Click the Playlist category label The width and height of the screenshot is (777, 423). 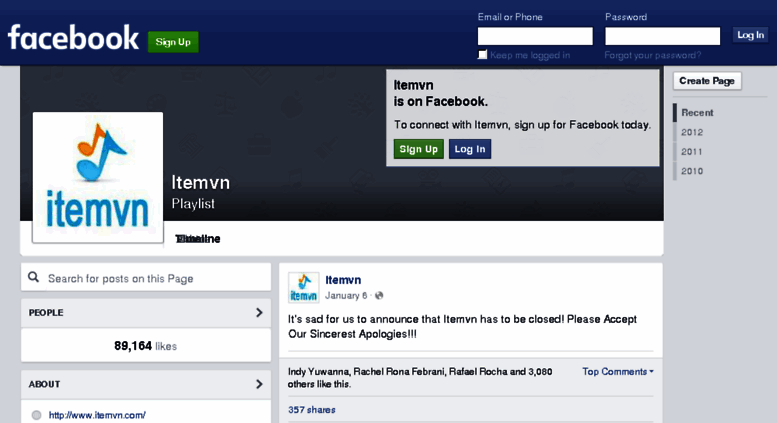193,204
